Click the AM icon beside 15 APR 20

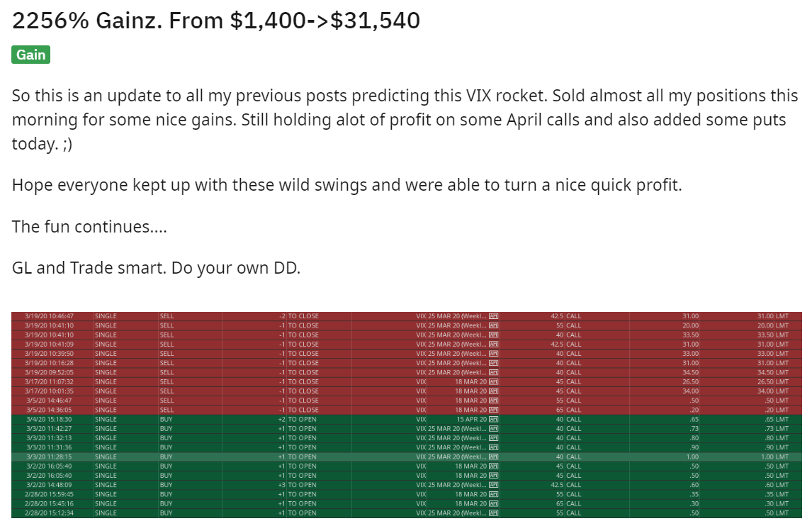click(494, 419)
